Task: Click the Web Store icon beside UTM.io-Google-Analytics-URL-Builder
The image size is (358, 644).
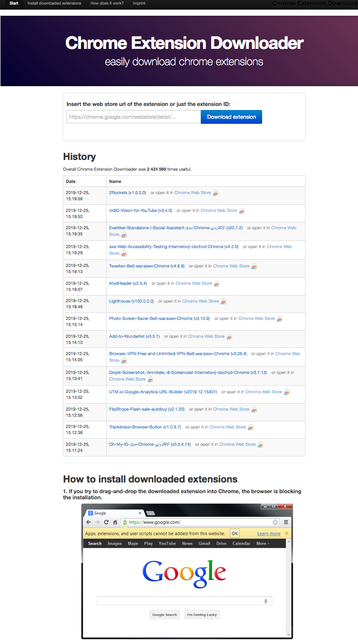Action: point(287,392)
